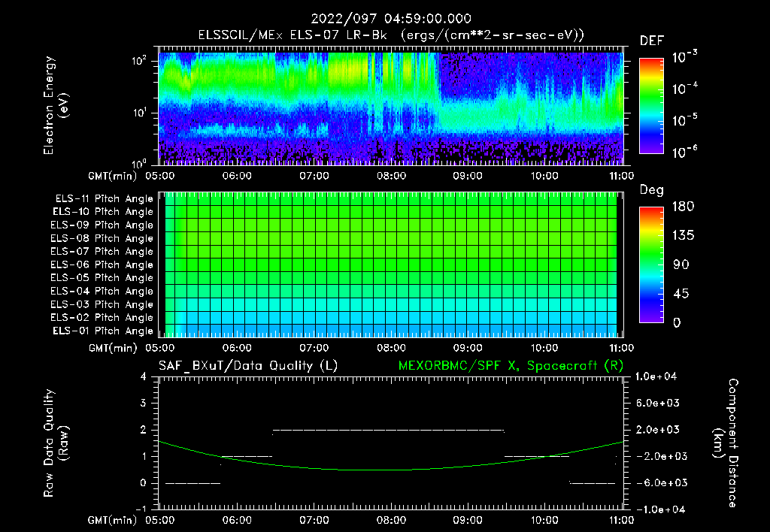The image size is (770, 532).
Task: Select the ELS-09 Pitch Angle row label
Action: point(102,225)
